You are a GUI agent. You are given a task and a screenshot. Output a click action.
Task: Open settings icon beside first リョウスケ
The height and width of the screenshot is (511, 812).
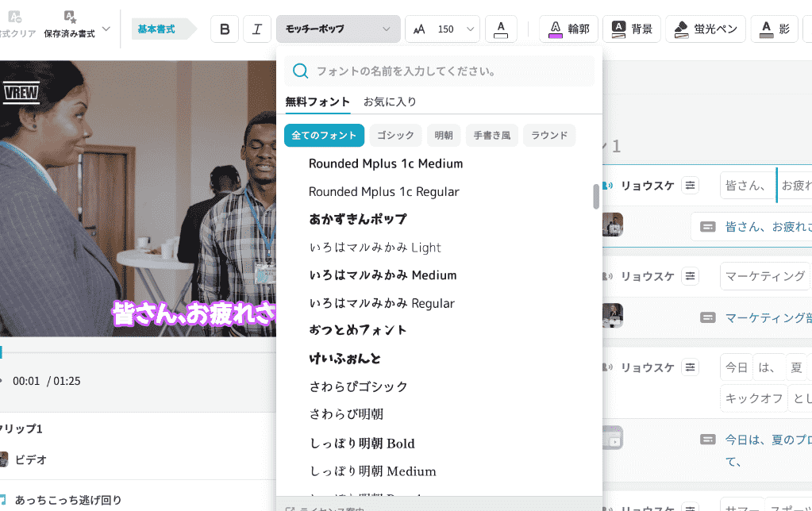(x=690, y=186)
